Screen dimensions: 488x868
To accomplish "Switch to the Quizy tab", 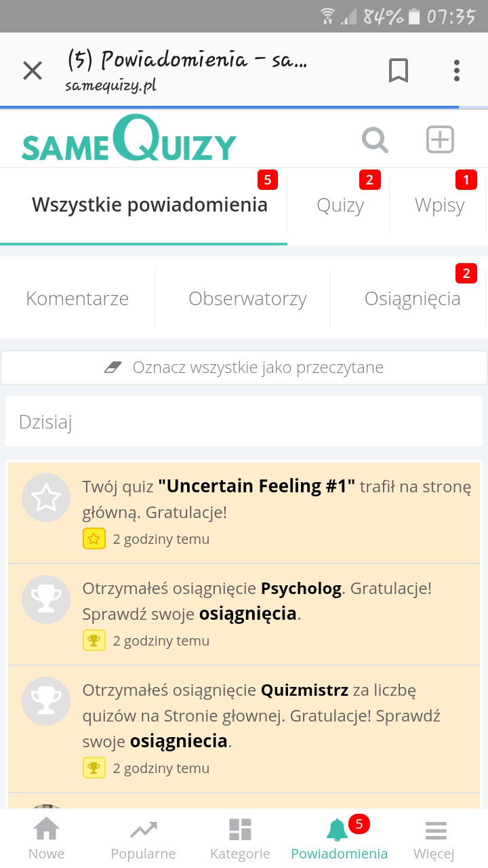I will point(340,205).
